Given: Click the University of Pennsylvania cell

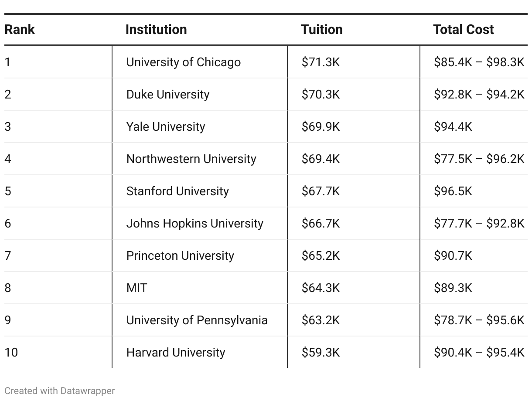Looking at the screenshot, I should [x=197, y=320].
